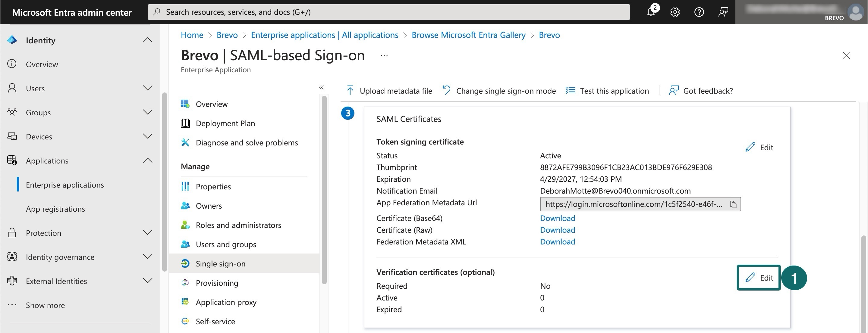Expand the Protection section

(x=148, y=232)
